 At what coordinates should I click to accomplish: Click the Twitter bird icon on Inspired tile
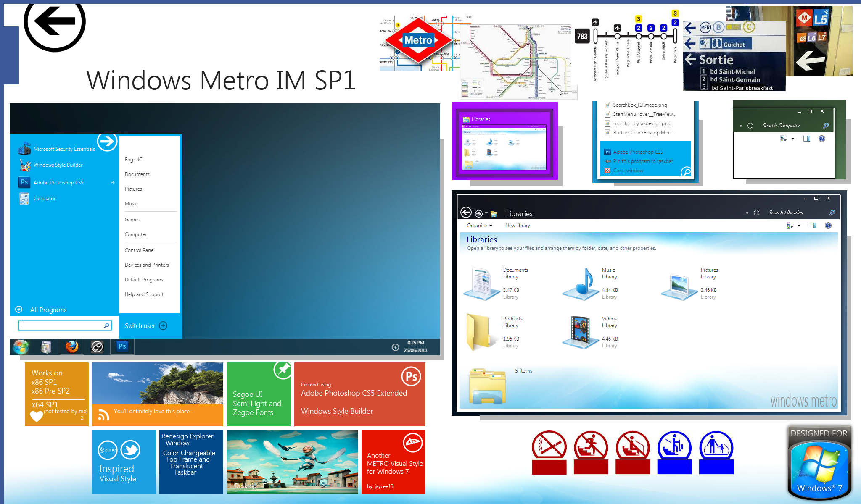coord(130,450)
